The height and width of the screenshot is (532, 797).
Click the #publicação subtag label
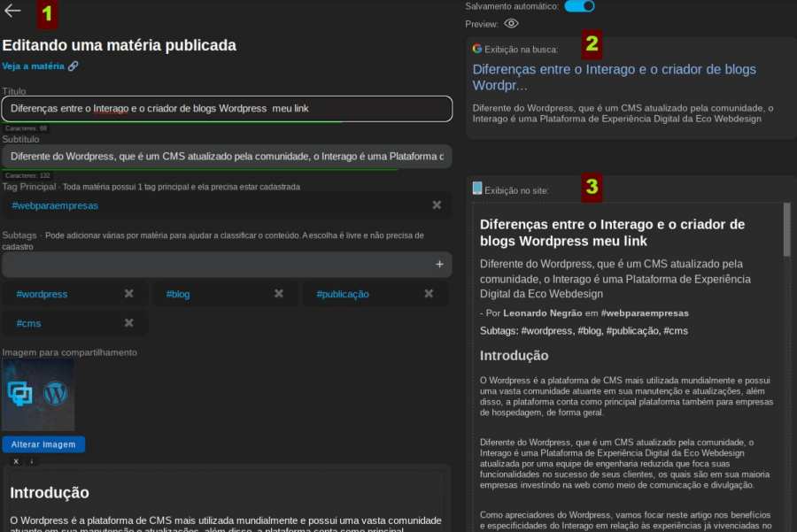tap(343, 294)
